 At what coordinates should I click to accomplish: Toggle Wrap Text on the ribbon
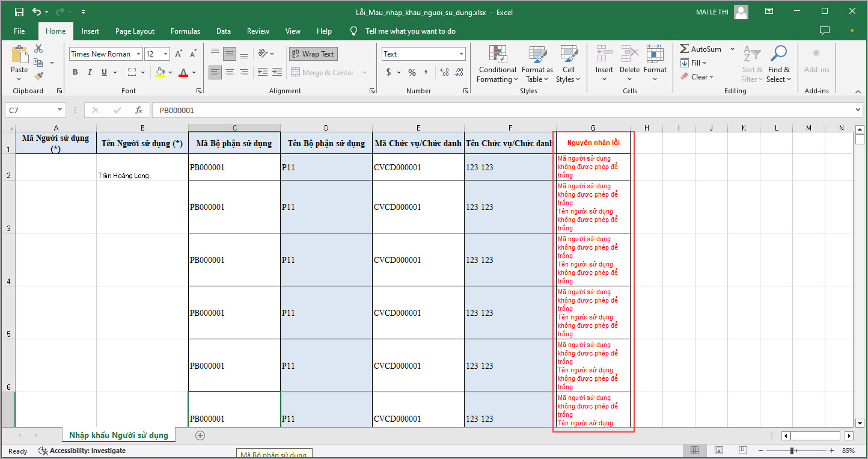click(x=313, y=54)
